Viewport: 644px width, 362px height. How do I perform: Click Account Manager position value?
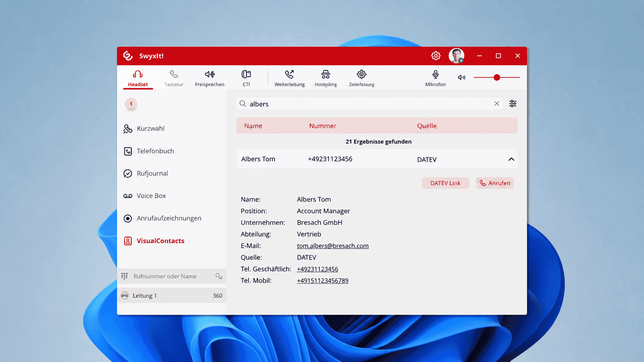tap(323, 211)
